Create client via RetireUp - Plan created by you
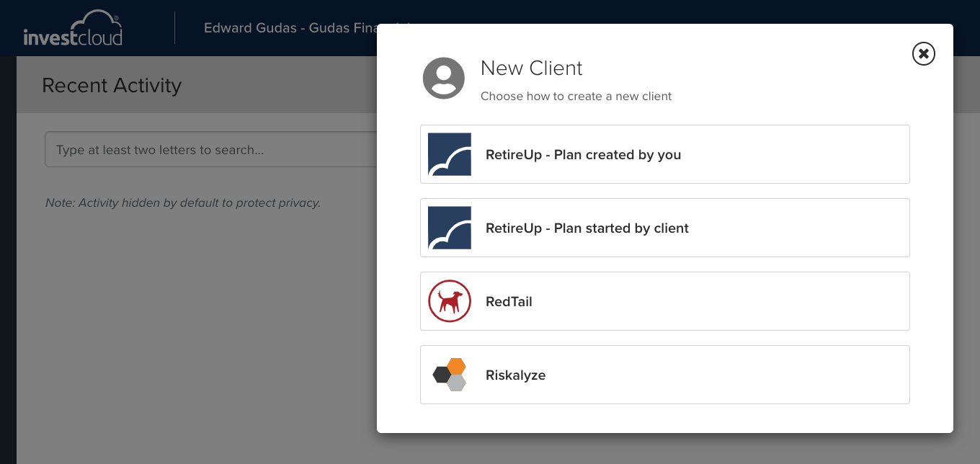Screen dimensions: 980x464 [x=664, y=154]
